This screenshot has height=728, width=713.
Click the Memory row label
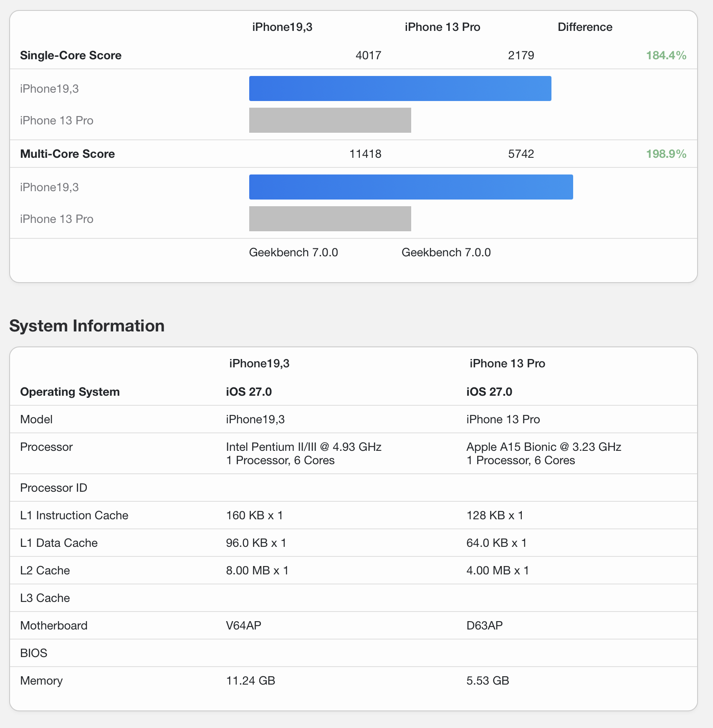click(41, 681)
